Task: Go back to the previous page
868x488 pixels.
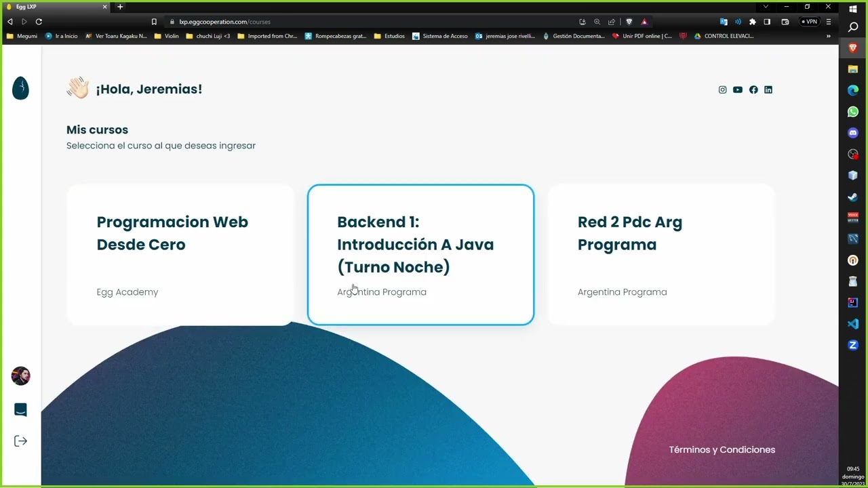Action: tap(9, 22)
